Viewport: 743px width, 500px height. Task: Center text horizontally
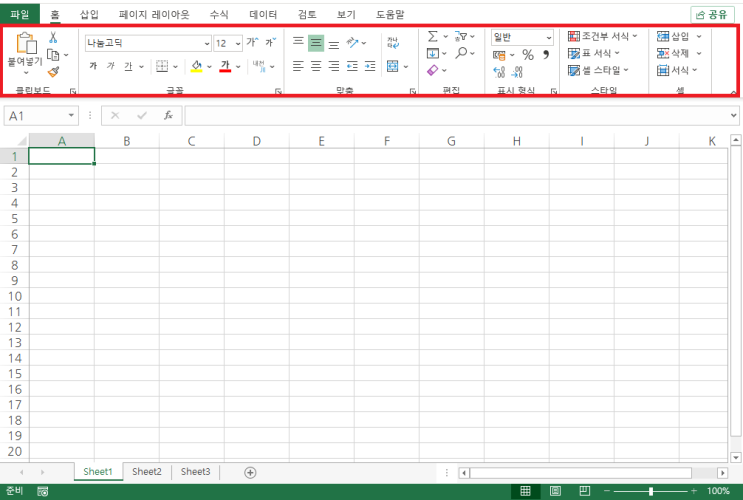(x=316, y=66)
